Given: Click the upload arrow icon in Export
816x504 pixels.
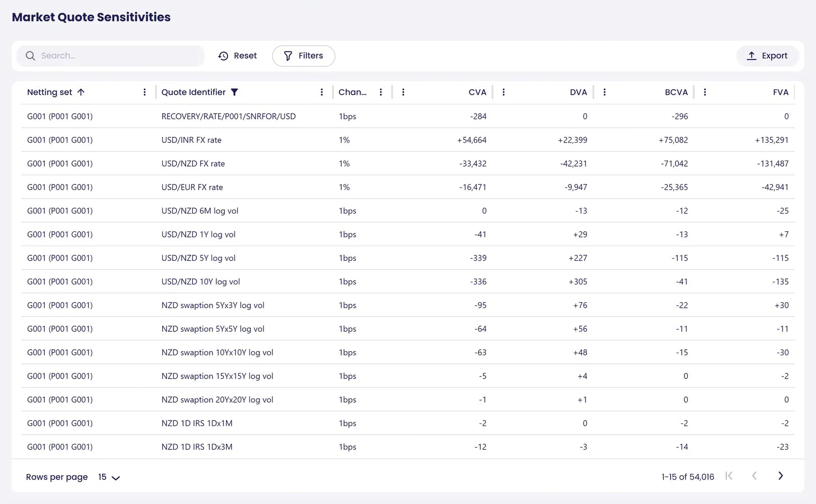Looking at the screenshot, I should click(751, 56).
